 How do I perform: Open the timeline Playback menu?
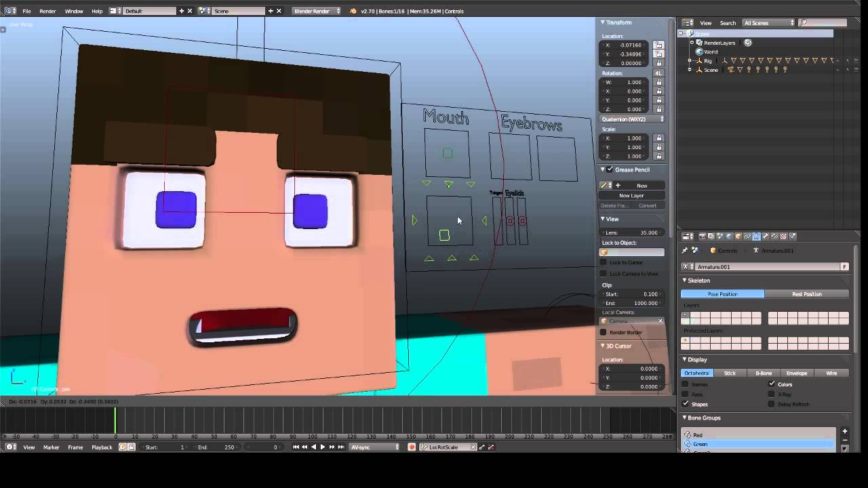[x=102, y=447]
